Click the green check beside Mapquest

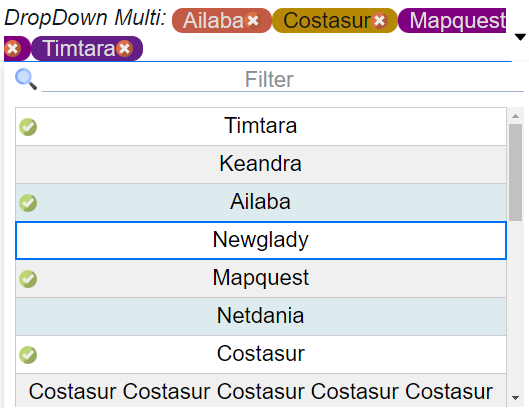(28, 279)
